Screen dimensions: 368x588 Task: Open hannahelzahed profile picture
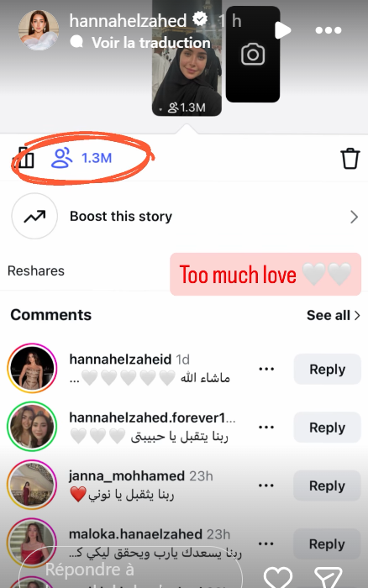click(x=39, y=30)
